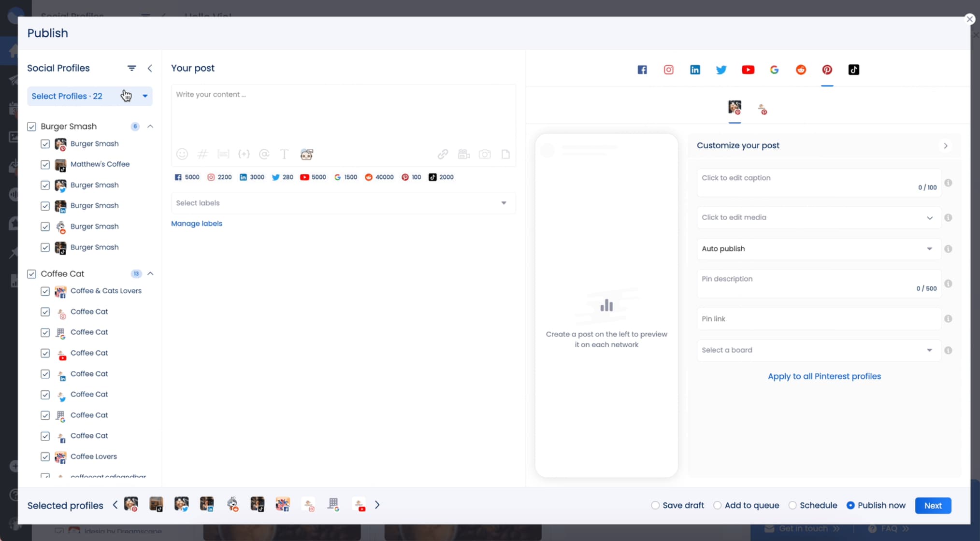Screen dimensions: 980x541
Task: Select the Publish now radio button
Action: pyautogui.click(x=850, y=505)
